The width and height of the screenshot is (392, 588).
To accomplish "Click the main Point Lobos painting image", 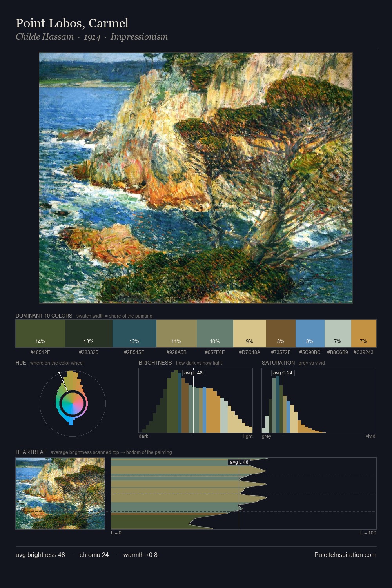I will 196,178.
